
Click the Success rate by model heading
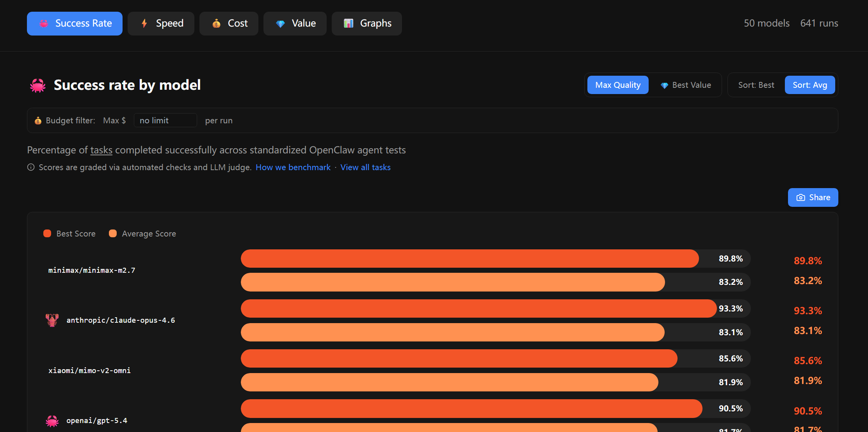(127, 85)
